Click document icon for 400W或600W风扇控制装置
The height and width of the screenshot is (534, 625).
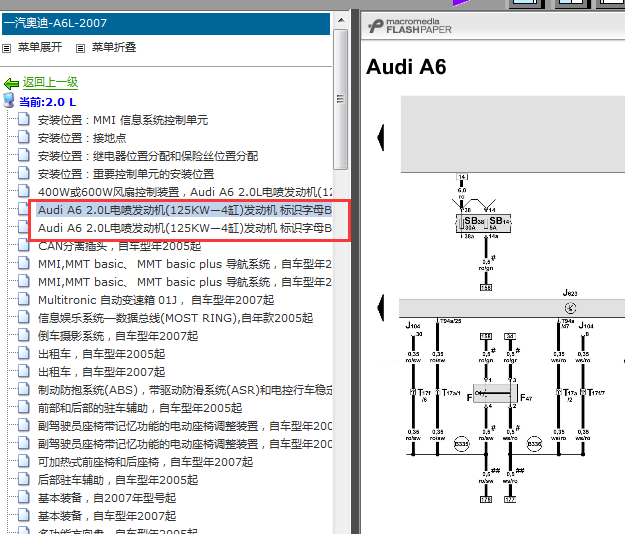[x=24, y=191]
